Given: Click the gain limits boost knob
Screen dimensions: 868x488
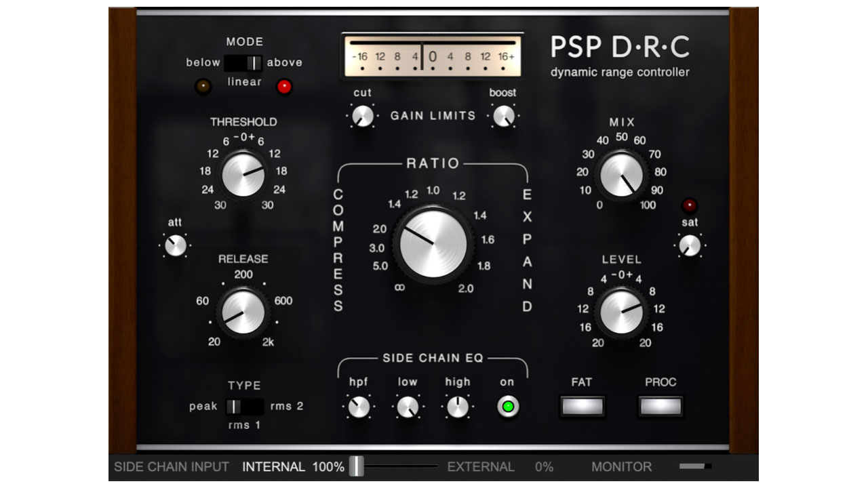Looking at the screenshot, I should click(x=503, y=116).
